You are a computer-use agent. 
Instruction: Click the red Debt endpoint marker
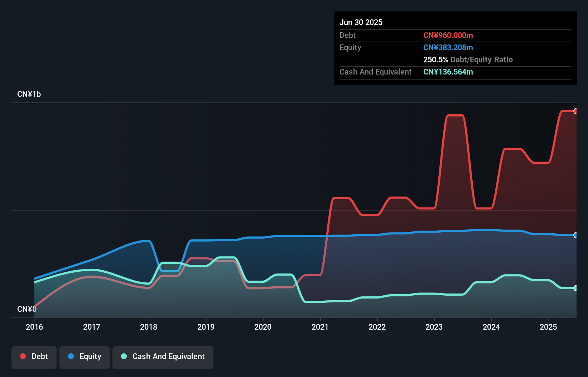pos(576,111)
